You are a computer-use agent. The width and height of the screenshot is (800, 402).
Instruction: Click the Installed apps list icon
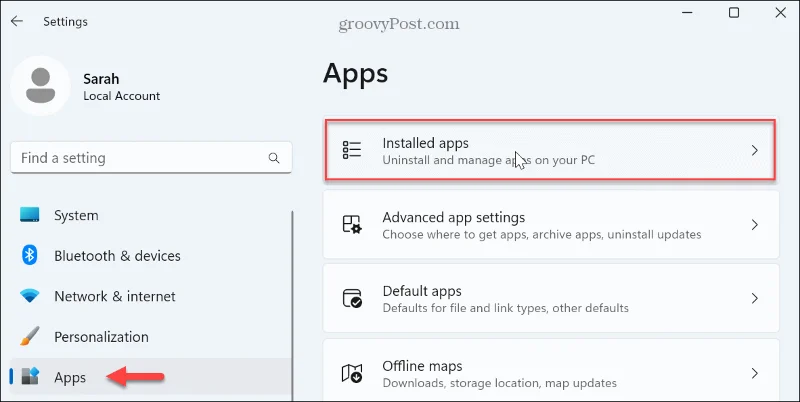(352, 150)
